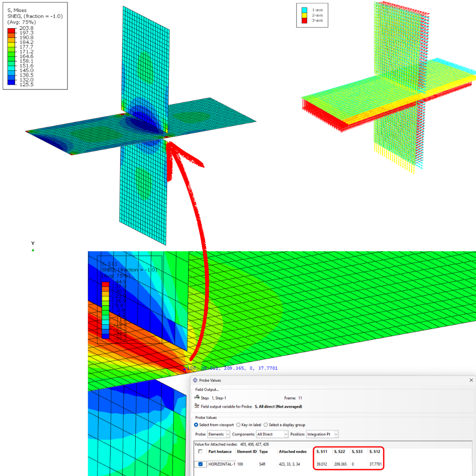Choose 'Select a display group' radio option
Screen dimensions: 476x476
(266, 425)
